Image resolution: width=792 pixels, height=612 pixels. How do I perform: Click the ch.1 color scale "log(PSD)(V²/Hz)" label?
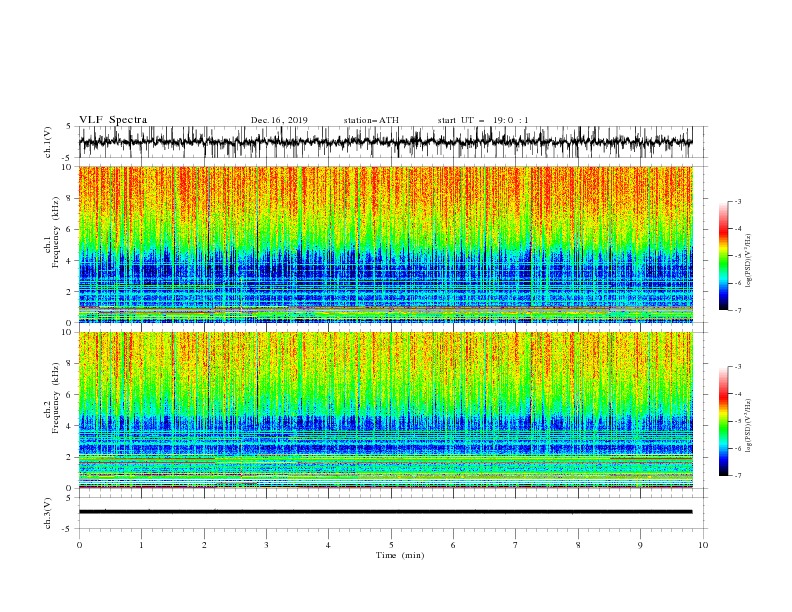pyautogui.click(x=749, y=261)
